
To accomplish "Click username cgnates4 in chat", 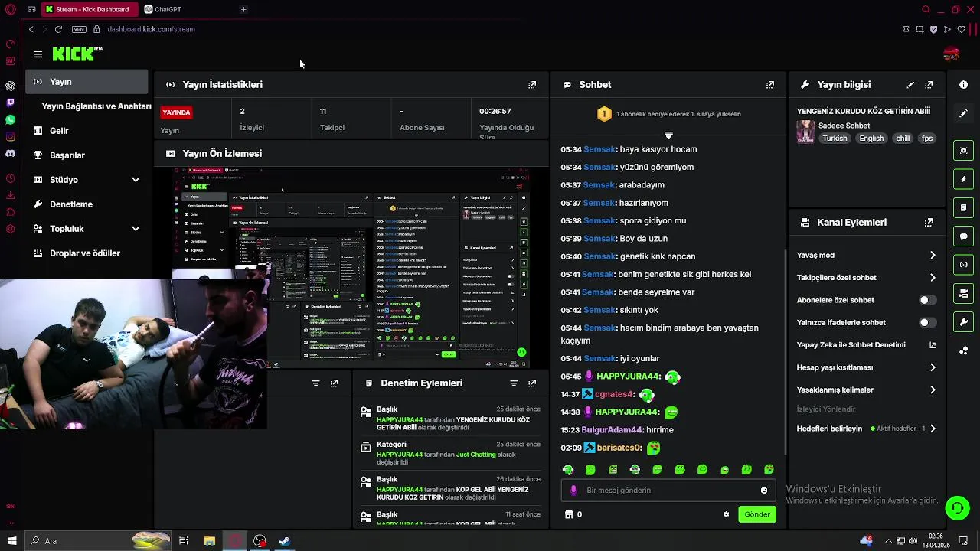I will click(x=614, y=394).
